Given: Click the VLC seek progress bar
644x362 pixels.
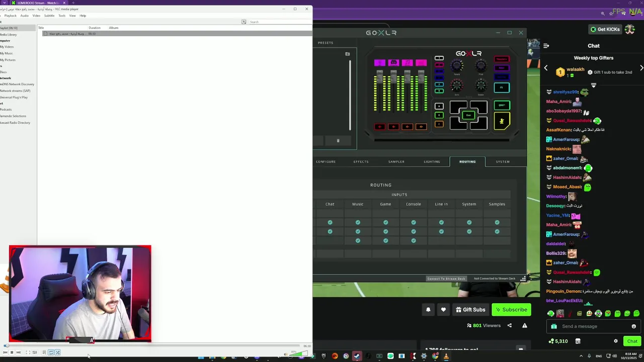Looking at the screenshot, I should [152, 346].
